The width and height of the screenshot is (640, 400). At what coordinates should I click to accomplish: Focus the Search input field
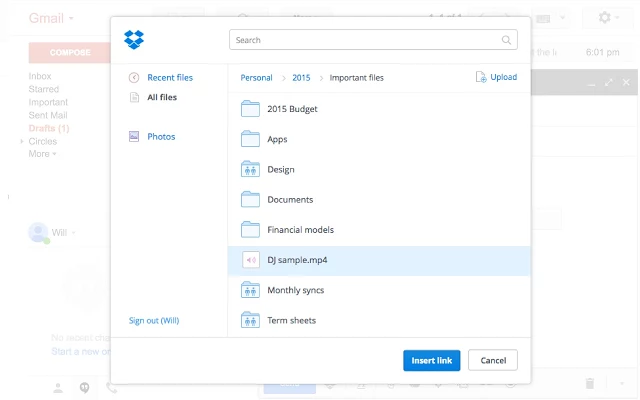click(x=365, y=40)
